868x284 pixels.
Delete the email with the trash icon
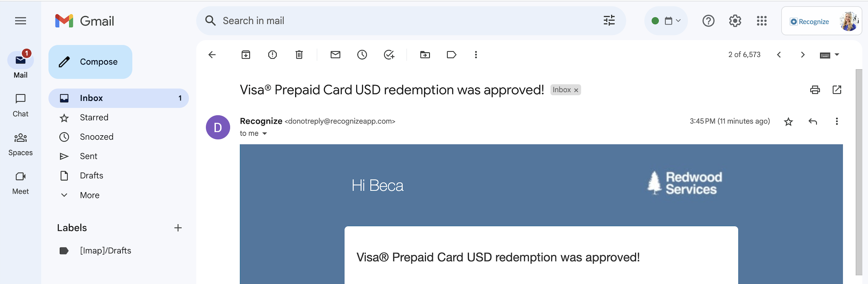(x=299, y=55)
